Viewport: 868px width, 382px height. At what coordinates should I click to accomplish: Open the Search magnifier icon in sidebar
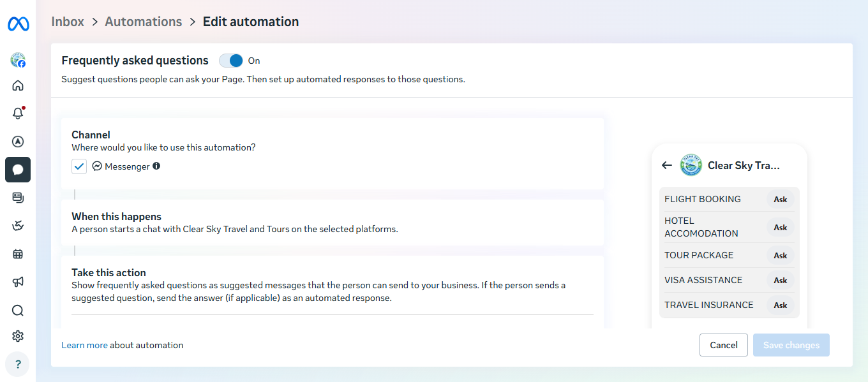click(18, 311)
